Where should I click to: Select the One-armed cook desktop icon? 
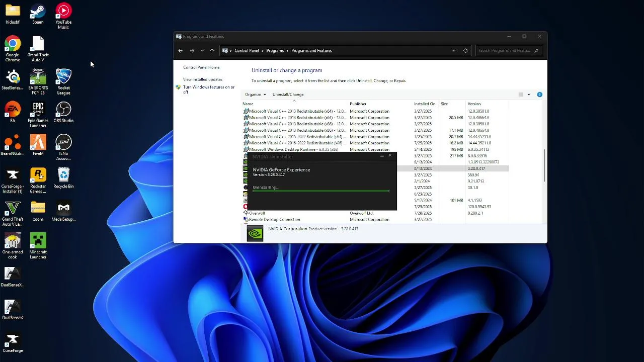(13, 246)
